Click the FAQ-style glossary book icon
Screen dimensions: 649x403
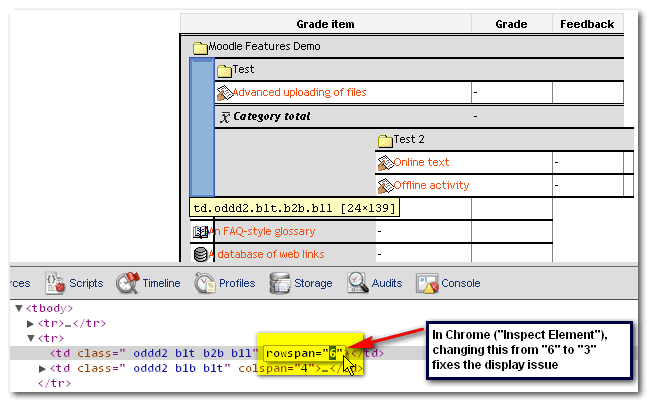(200, 232)
